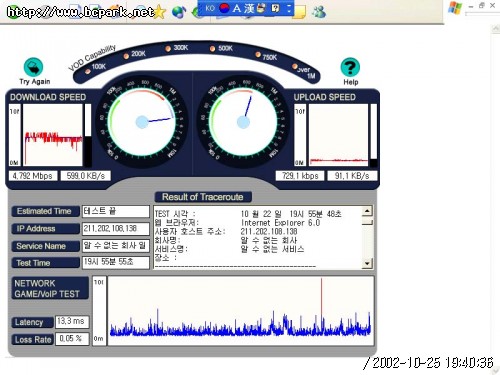The width and height of the screenshot is (500, 375).
Task: Click the 599.0 KB/s download value
Action: pos(86,176)
